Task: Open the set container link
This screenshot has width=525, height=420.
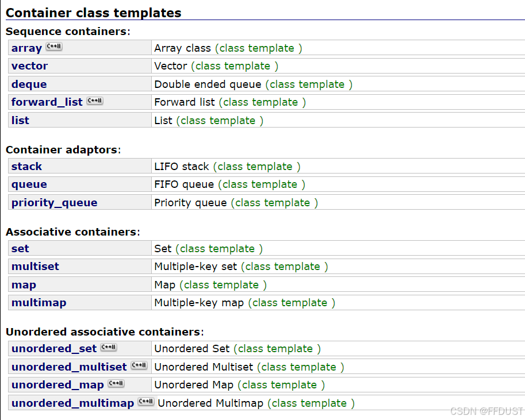Action: (x=20, y=249)
